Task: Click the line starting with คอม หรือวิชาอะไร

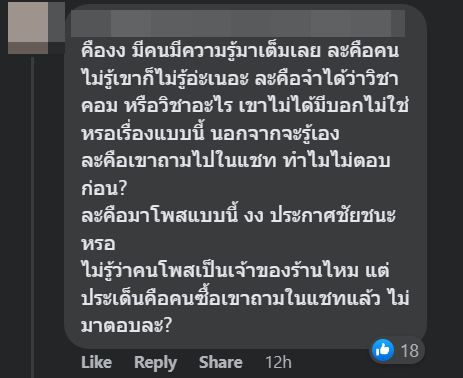Action: click(245, 106)
